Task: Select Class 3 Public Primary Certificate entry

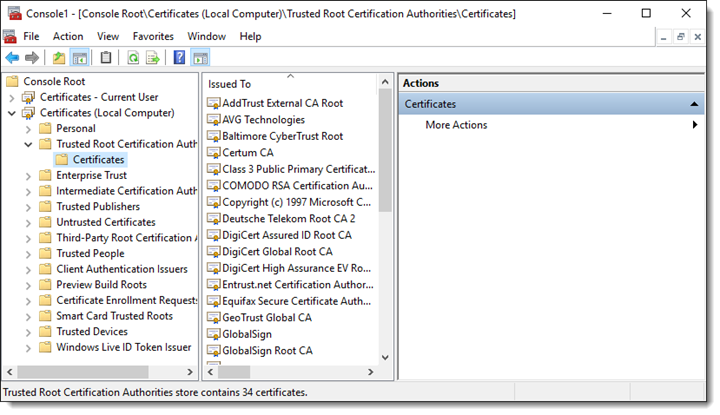Action: (x=298, y=169)
